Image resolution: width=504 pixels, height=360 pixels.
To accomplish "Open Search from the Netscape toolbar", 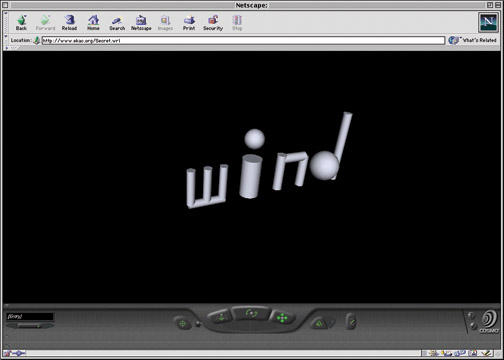I will tap(117, 23).
